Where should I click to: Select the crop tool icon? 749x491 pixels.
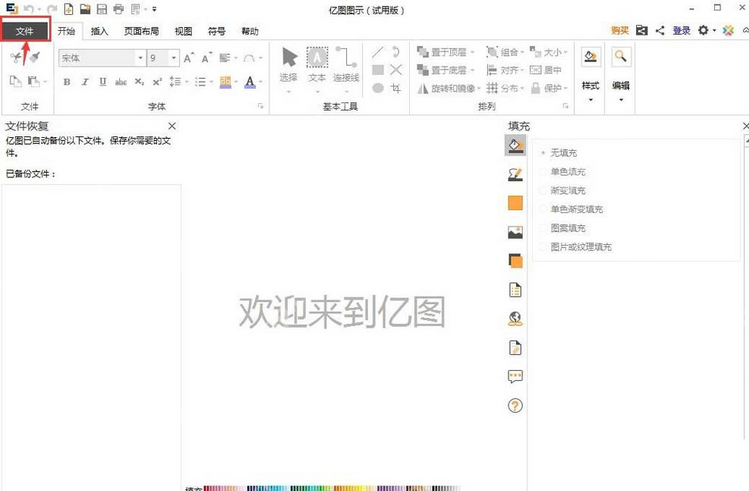(396, 88)
